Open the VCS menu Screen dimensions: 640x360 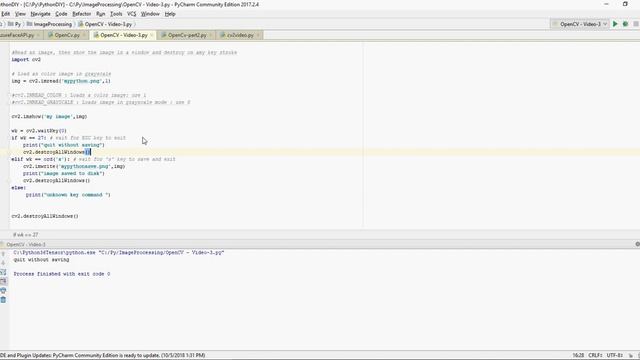pyautogui.click(x=131, y=14)
